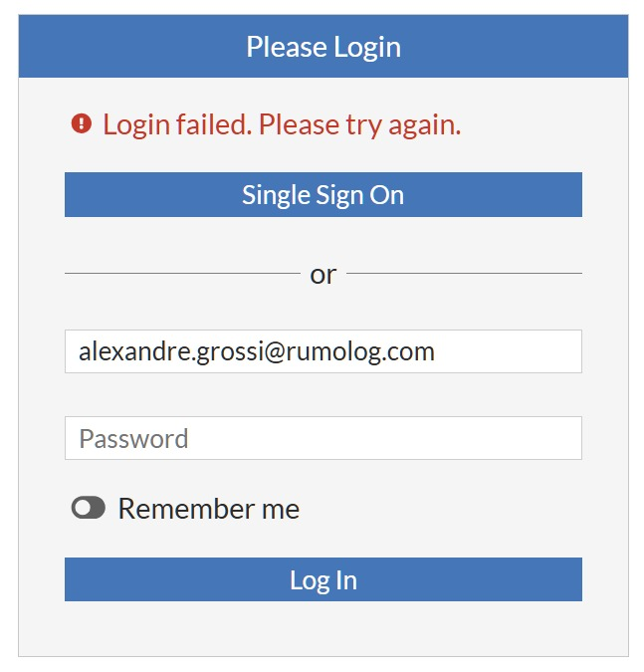Image resolution: width=644 pixels, height=672 pixels.
Task: Click the "or" divider text
Action: (323, 275)
